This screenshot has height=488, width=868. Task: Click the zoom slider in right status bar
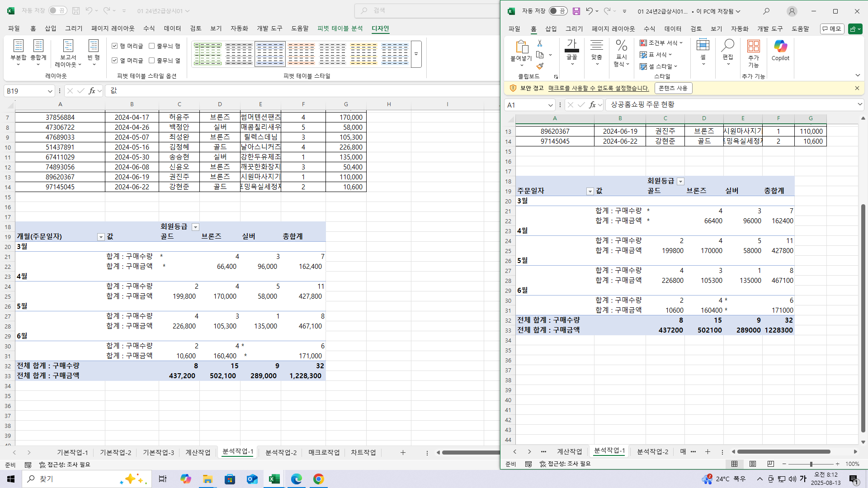811,464
